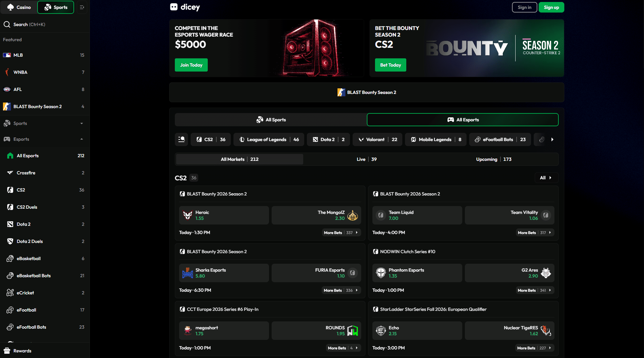Image resolution: width=644 pixels, height=358 pixels.
Task: Click the Dota 2 sidebar icon
Action: (10, 224)
